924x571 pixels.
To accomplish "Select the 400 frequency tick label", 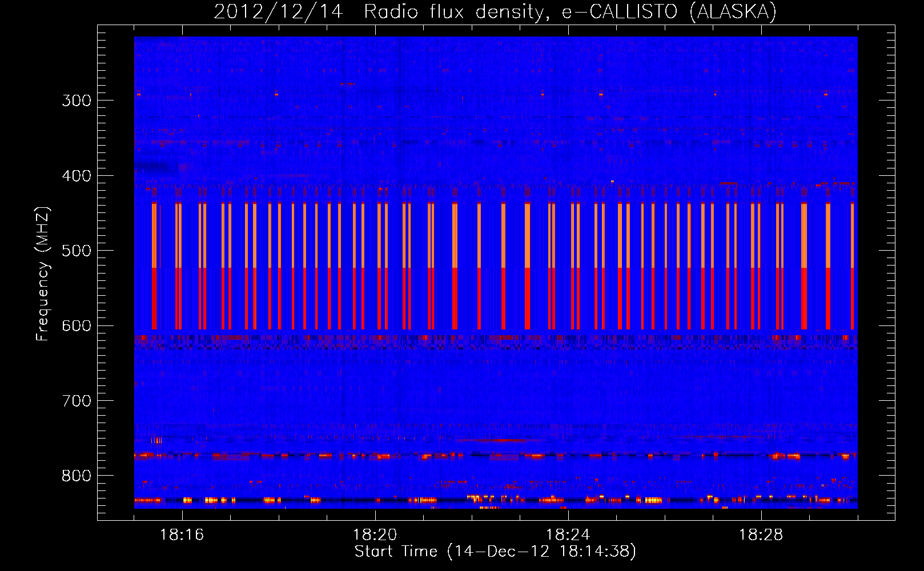I will click(77, 176).
